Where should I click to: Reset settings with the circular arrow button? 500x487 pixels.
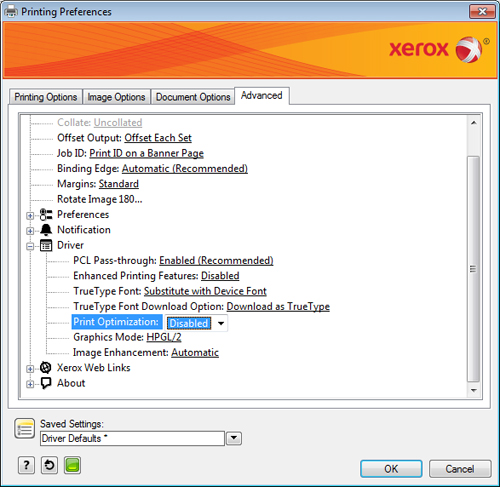click(x=49, y=465)
